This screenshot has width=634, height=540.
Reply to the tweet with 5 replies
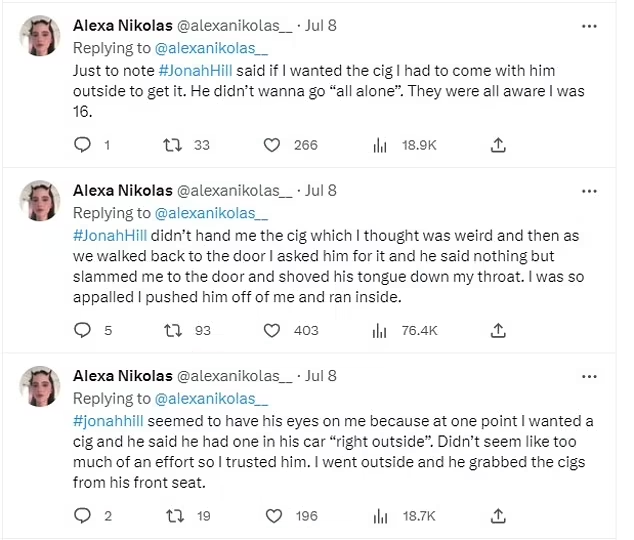tap(83, 330)
